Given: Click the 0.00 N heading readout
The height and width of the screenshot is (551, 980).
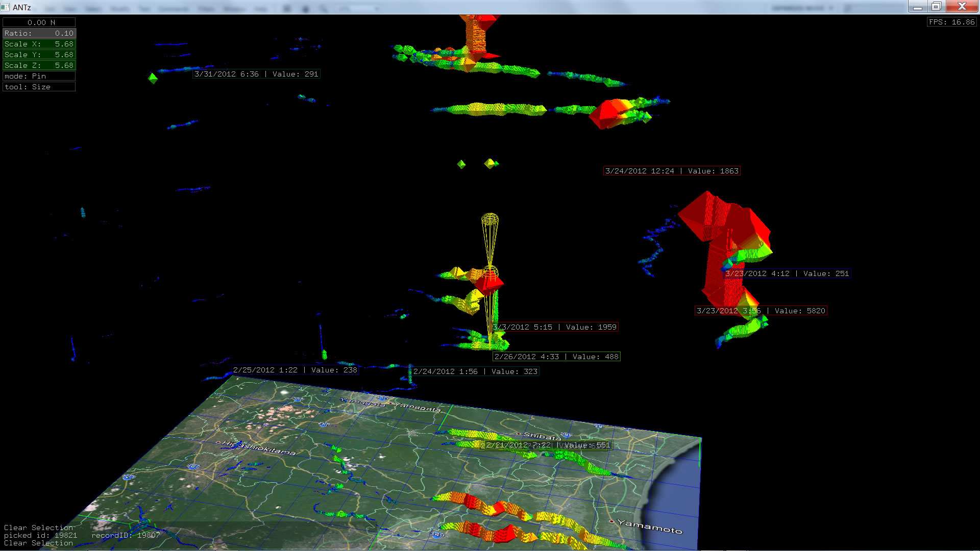Looking at the screenshot, I should tap(39, 22).
